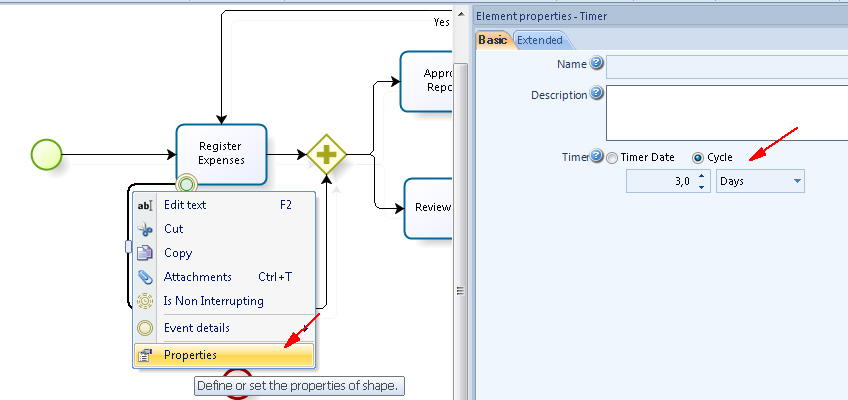Choose Copy from the context menu

pyautogui.click(x=224, y=253)
